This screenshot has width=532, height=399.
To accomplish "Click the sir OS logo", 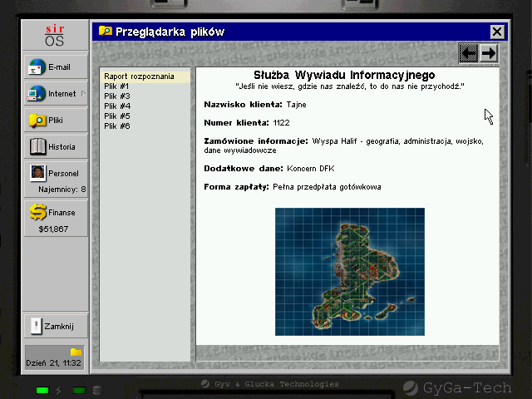I will click(x=56, y=35).
